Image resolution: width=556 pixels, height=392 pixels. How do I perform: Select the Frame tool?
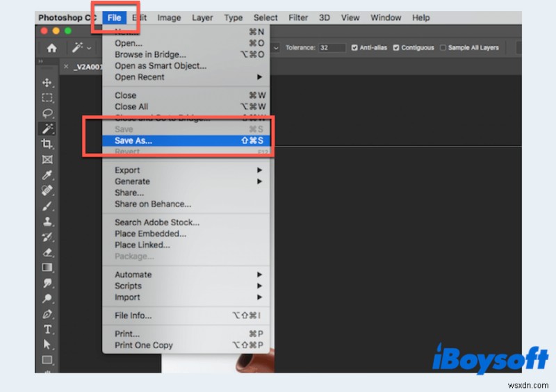click(47, 159)
